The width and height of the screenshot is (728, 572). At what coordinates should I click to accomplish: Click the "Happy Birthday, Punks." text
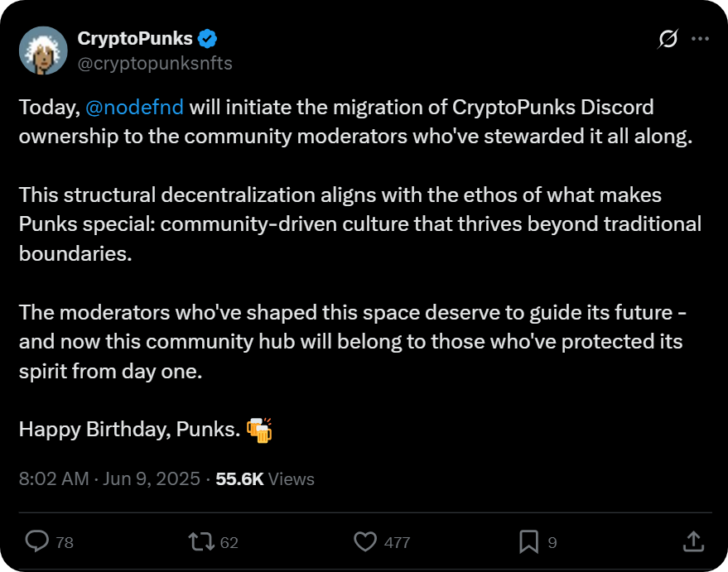[129, 429]
